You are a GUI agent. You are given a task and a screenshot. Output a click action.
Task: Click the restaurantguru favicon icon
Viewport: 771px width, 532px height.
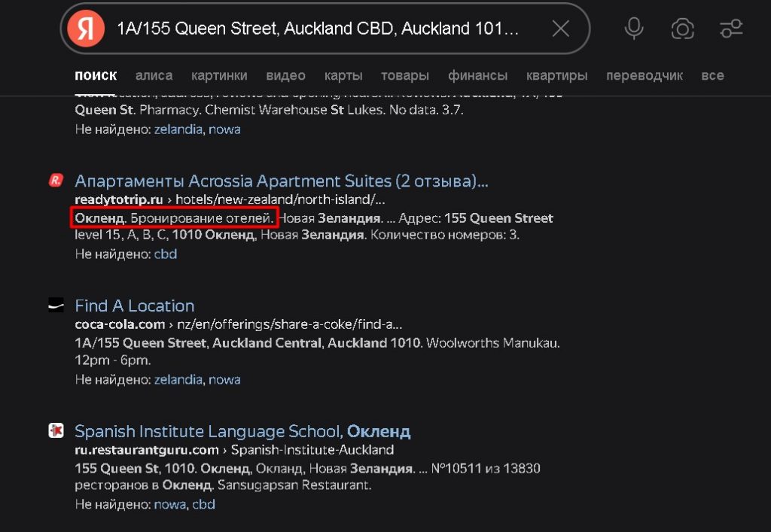click(x=56, y=431)
